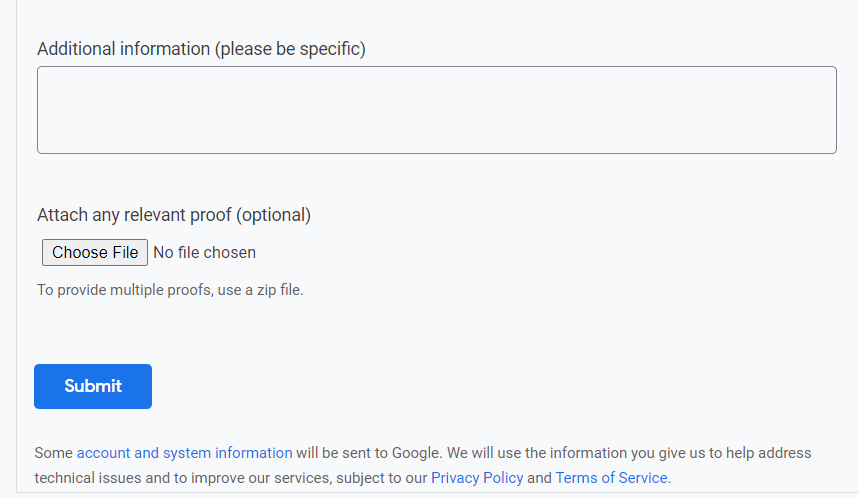The image size is (858, 498).
Task: Select the file upload status 'No file chosen'
Action: [x=205, y=252]
